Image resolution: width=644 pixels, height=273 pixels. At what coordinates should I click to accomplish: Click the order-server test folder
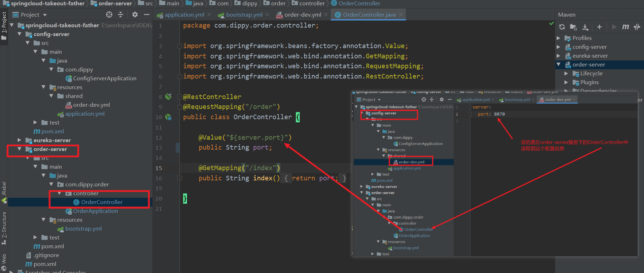54,237
